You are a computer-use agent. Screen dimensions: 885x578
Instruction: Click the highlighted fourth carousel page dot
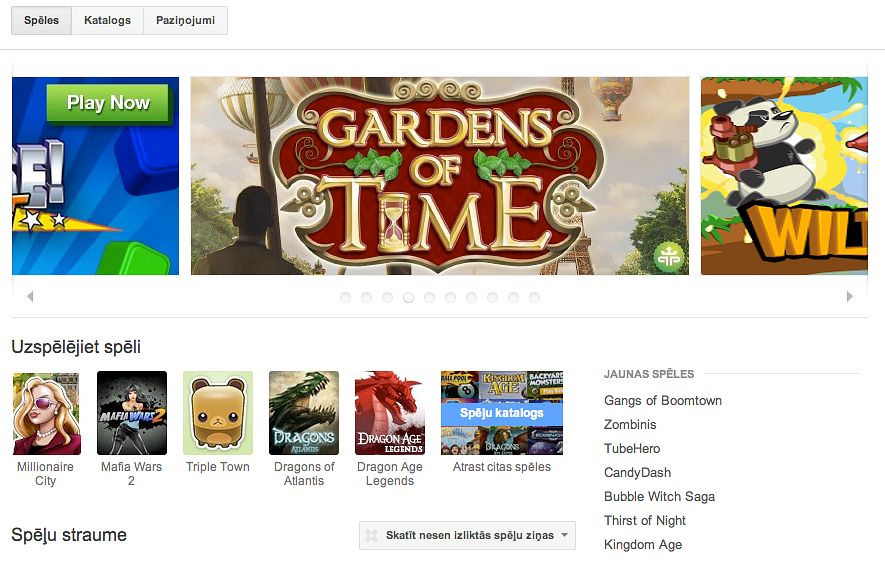409,297
